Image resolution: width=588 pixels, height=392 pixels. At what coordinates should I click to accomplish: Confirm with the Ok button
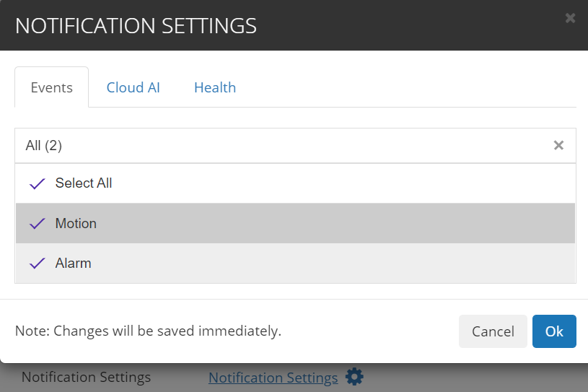click(x=554, y=331)
